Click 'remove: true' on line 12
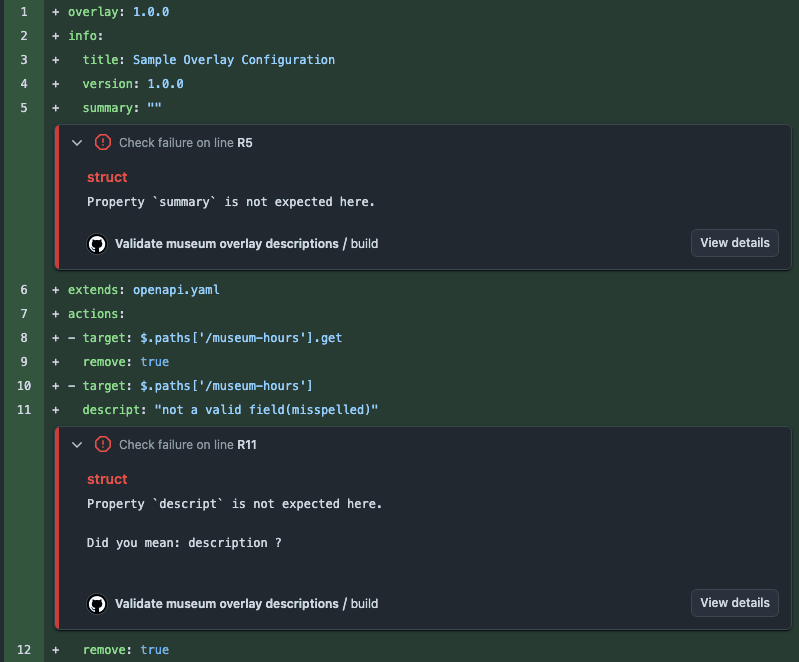Image resolution: width=799 pixels, height=662 pixels. 126,650
